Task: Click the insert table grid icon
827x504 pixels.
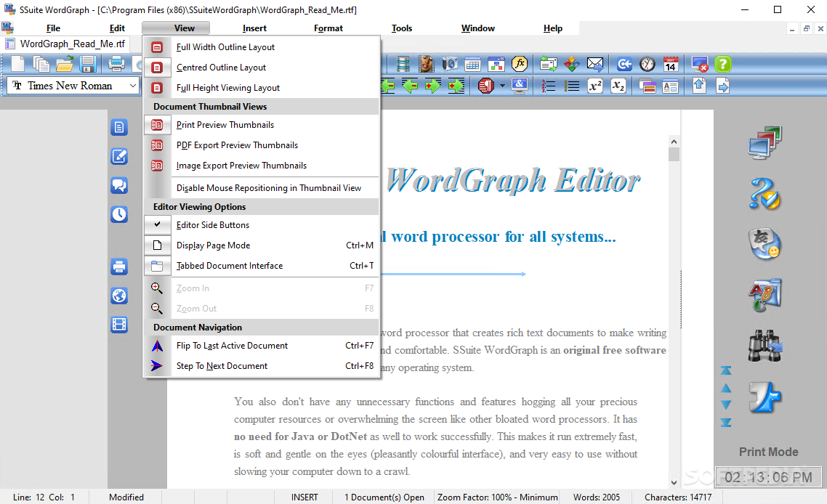Action: 472,65
